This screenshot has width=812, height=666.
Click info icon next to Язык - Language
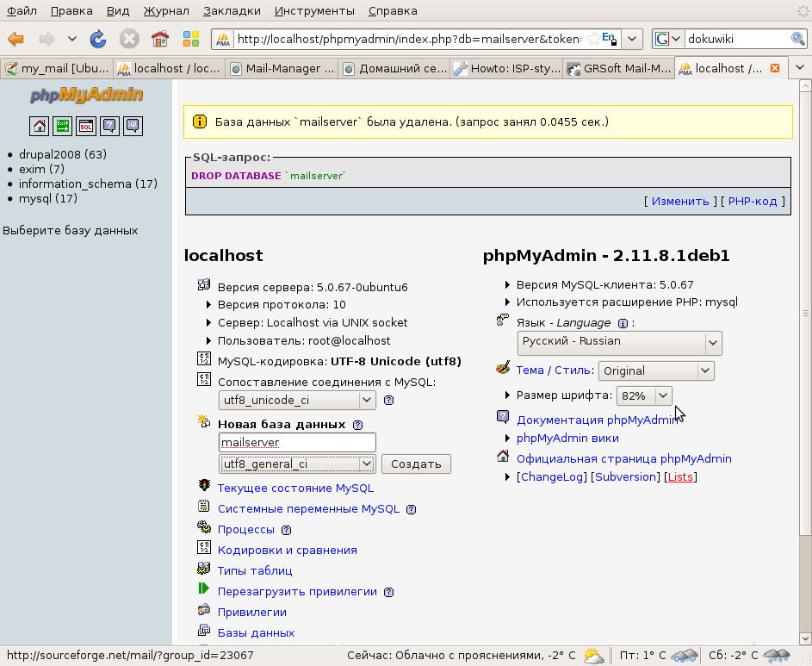tap(623, 323)
